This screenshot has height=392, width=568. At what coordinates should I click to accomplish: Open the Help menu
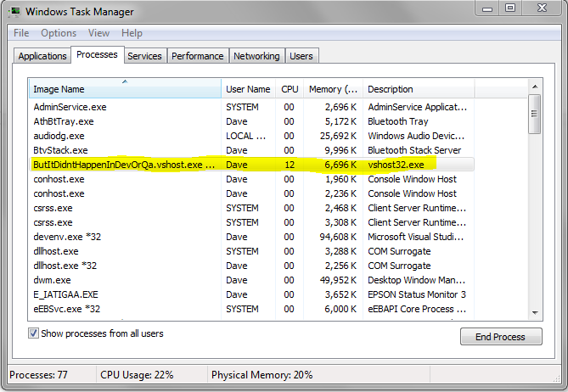132,33
